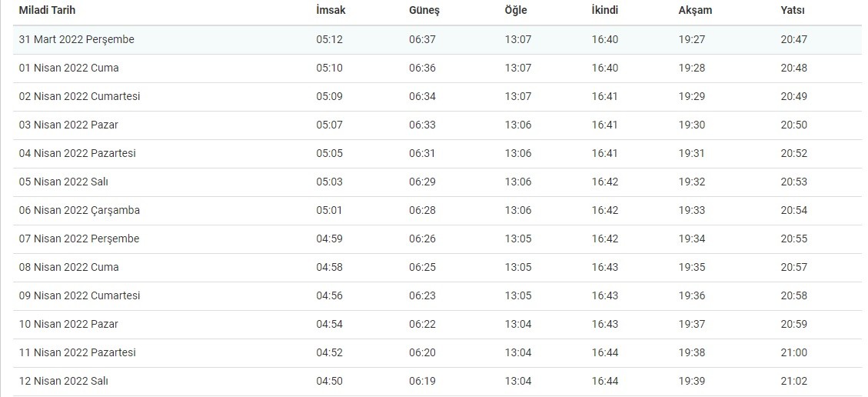Click İmsak time 05:05 for 04 Nisan
The height and width of the screenshot is (397, 868).
[x=330, y=153]
